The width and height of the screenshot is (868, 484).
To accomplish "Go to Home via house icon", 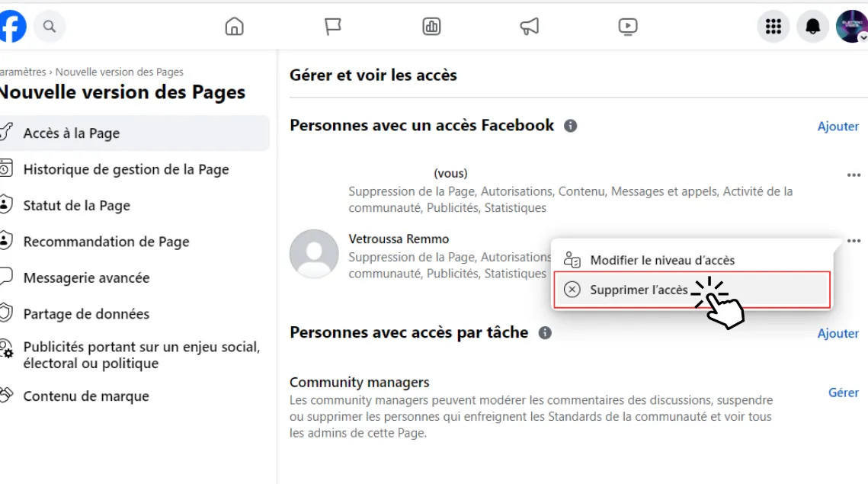I will 234,26.
